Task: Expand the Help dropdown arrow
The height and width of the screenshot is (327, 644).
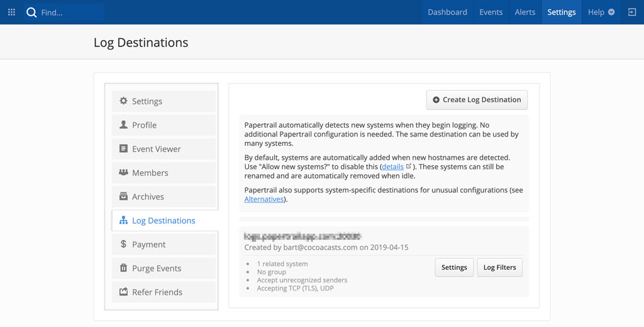Action: click(x=611, y=13)
